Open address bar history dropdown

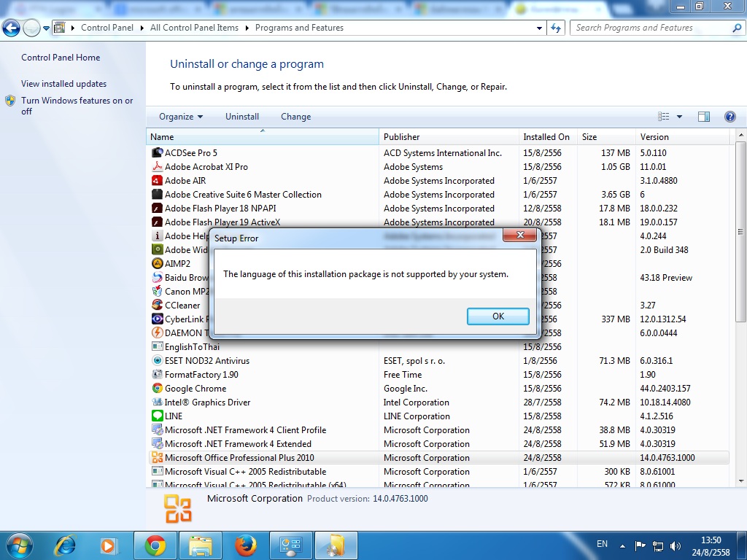point(539,28)
